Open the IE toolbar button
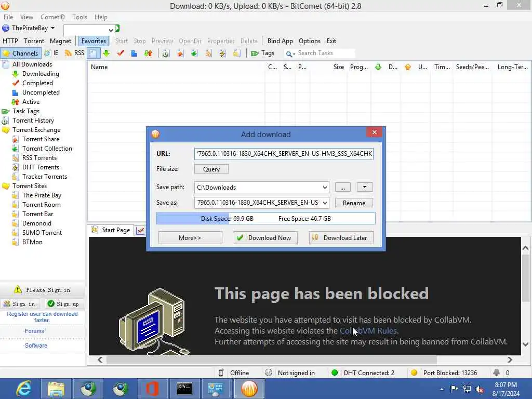 coord(51,54)
